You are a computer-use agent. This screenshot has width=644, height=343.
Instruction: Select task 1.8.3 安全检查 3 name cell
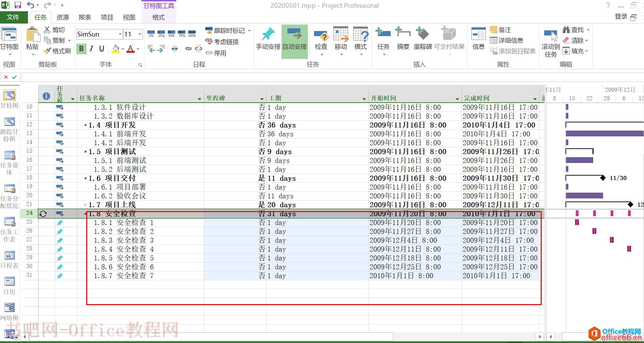tap(140, 240)
